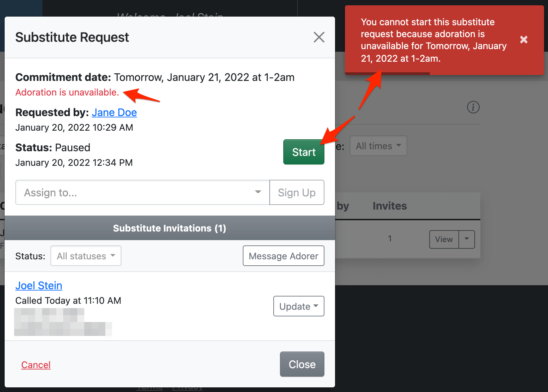Click the Substitute Invitations section header
This screenshot has height=392, width=548.
click(170, 228)
